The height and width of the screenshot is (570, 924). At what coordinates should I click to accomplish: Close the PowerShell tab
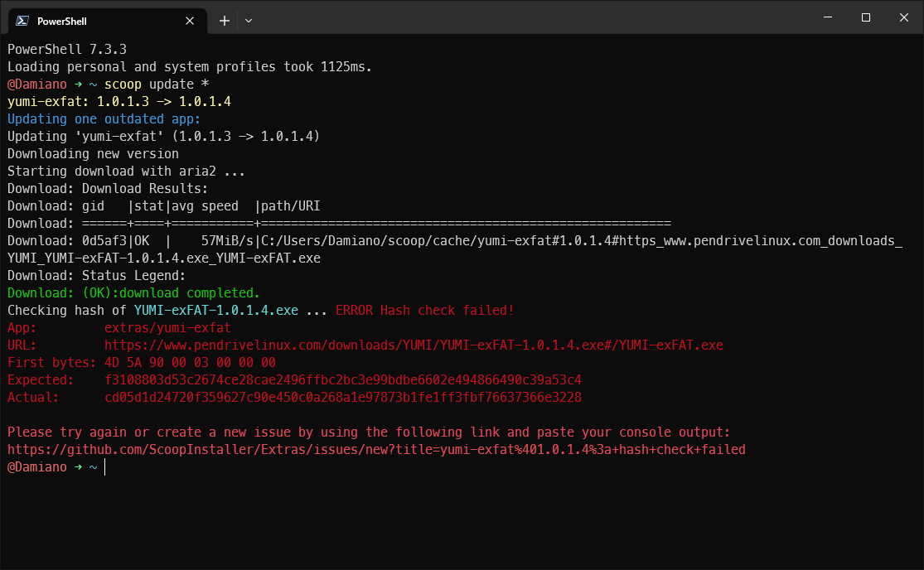point(190,21)
